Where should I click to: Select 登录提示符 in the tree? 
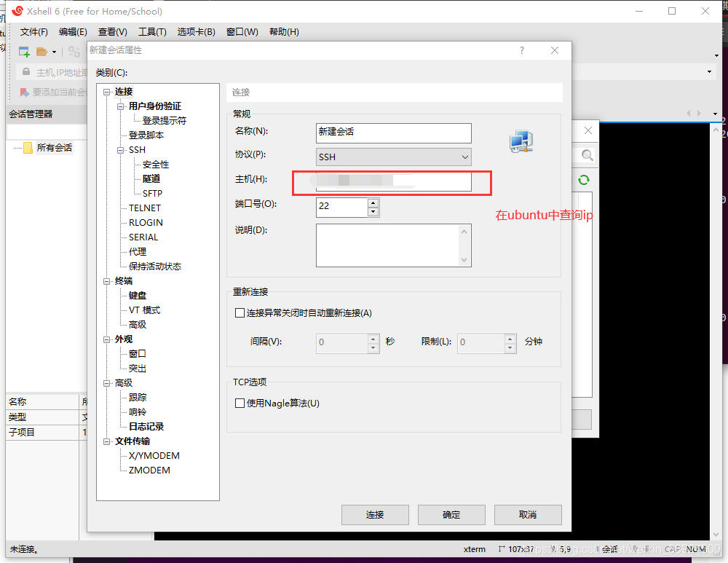point(164,121)
